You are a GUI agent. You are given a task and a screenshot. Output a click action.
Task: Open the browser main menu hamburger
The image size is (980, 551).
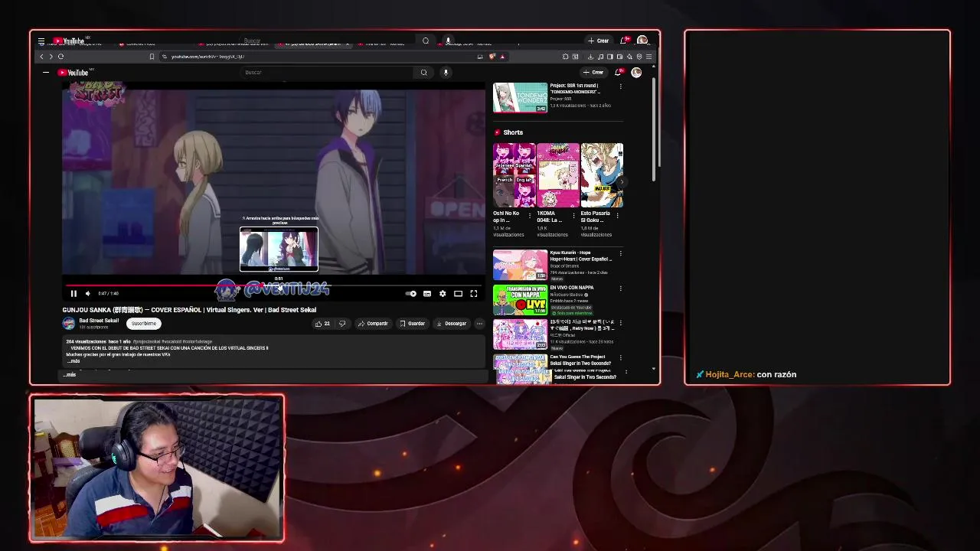[x=648, y=57]
